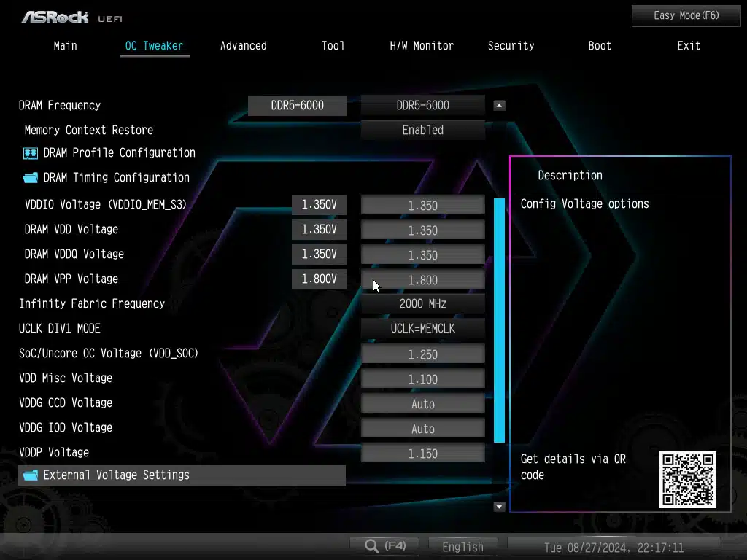Screen dimensions: 747x560
Task: Click the DRAM Timing Configuration folder icon
Action: pyautogui.click(x=31, y=178)
